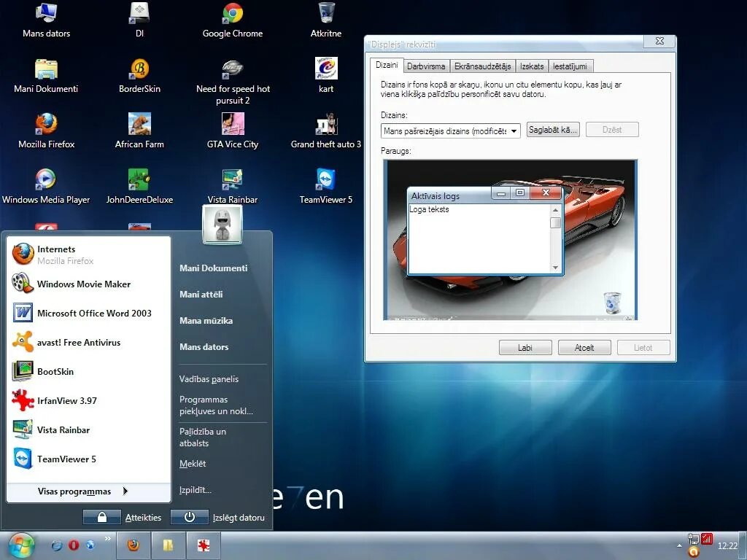Click IrfanView taskbar button
747x560 pixels.
204,545
